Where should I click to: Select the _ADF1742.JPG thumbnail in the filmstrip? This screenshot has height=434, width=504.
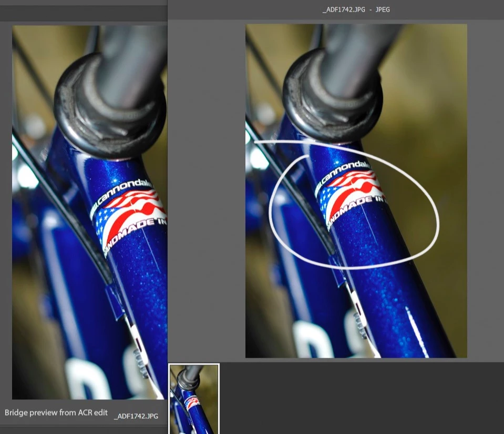click(x=194, y=399)
